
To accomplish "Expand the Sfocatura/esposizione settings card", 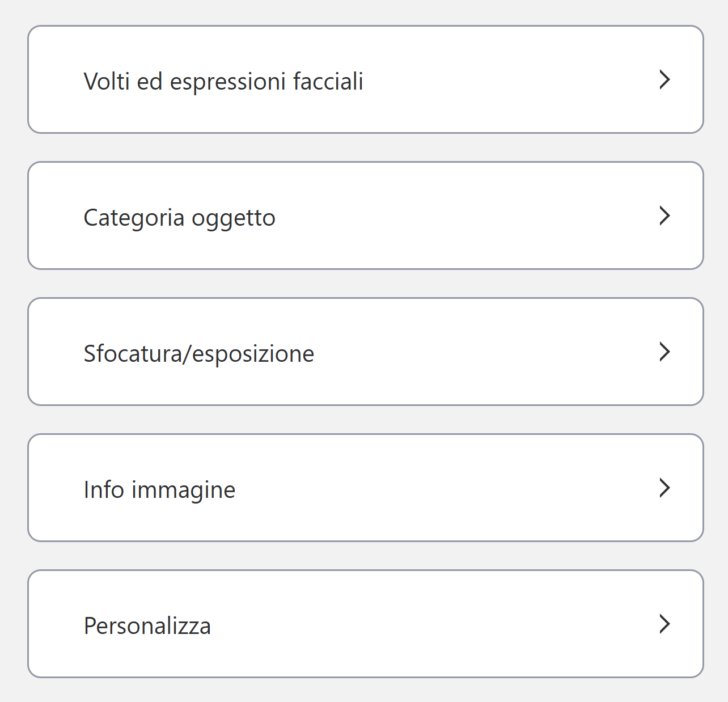I will pyautogui.click(x=365, y=352).
